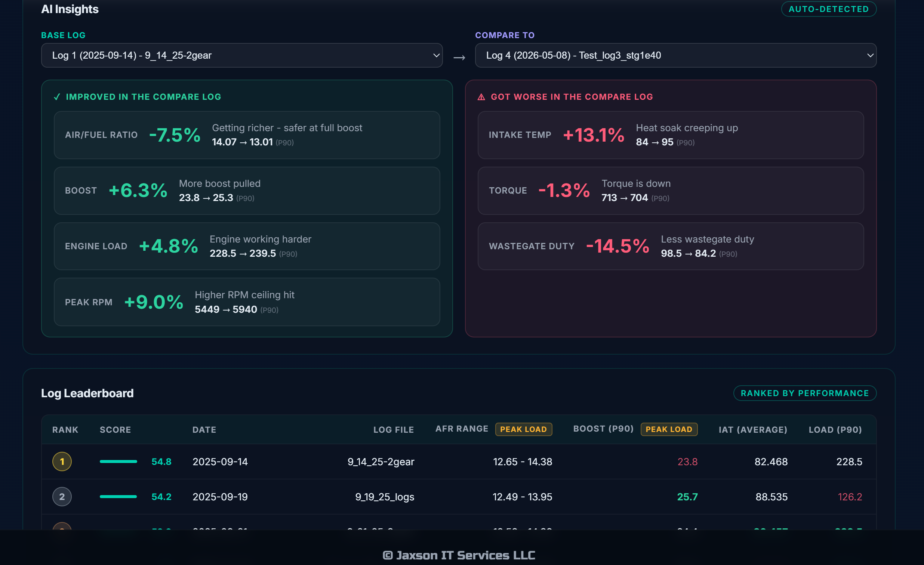Click the 5449 → 5940 RPM values
This screenshot has height=565, width=924.
click(x=226, y=310)
